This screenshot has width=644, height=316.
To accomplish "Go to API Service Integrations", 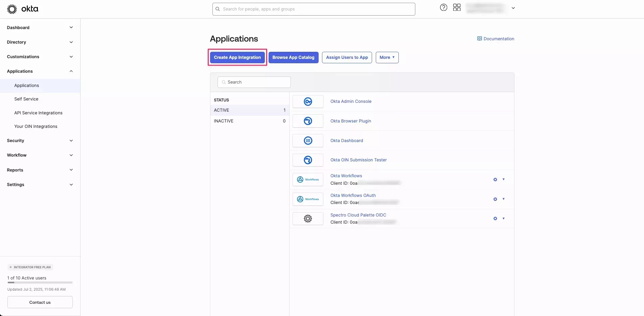I will point(38,113).
